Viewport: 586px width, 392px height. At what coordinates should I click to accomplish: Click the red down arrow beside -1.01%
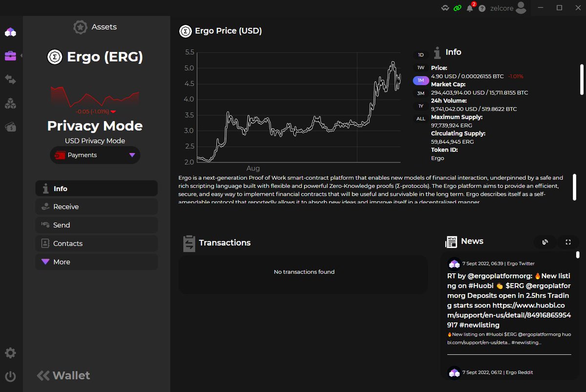(x=113, y=112)
